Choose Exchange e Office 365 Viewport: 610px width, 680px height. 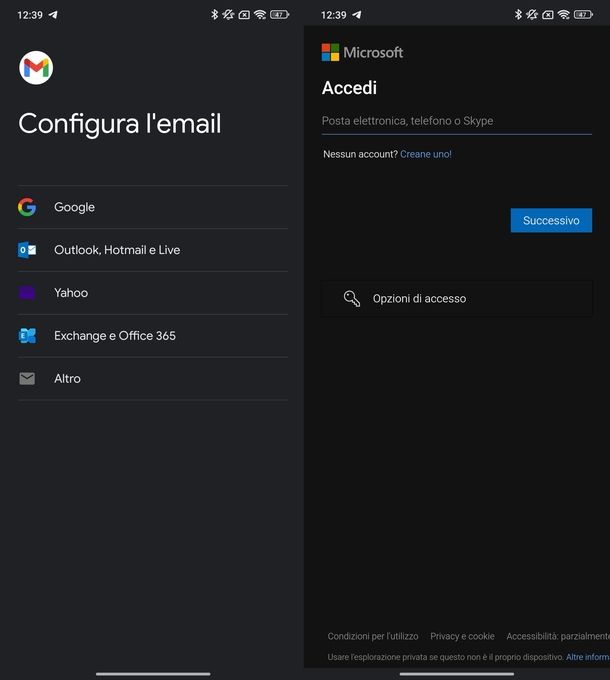coord(153,336)
